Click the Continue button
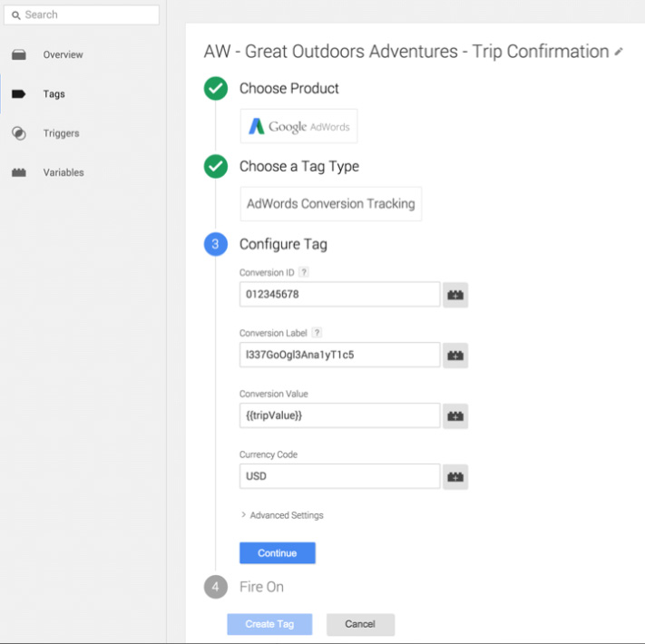 [278, 553]
